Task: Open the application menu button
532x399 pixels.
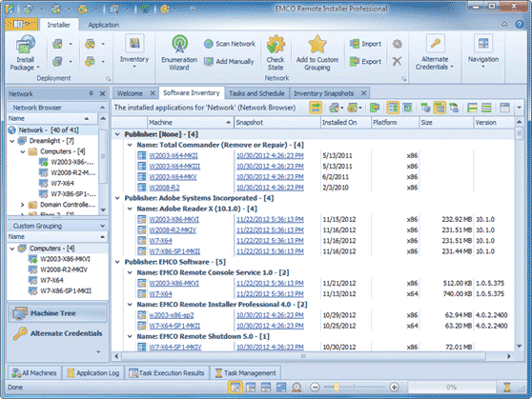Action: (21, 24)
